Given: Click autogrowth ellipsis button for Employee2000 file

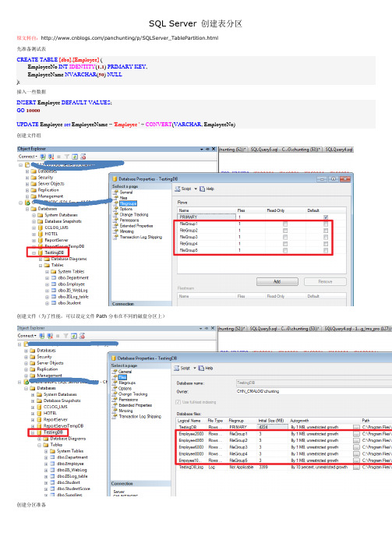Looking at the screenshot, I should click(356, 434).
